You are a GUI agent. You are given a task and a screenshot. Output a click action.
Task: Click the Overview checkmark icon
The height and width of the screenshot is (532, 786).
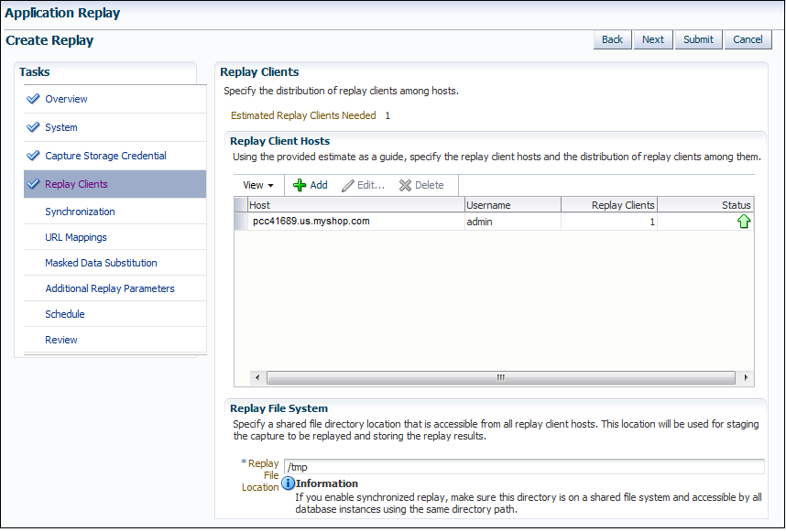pos(33,99)
